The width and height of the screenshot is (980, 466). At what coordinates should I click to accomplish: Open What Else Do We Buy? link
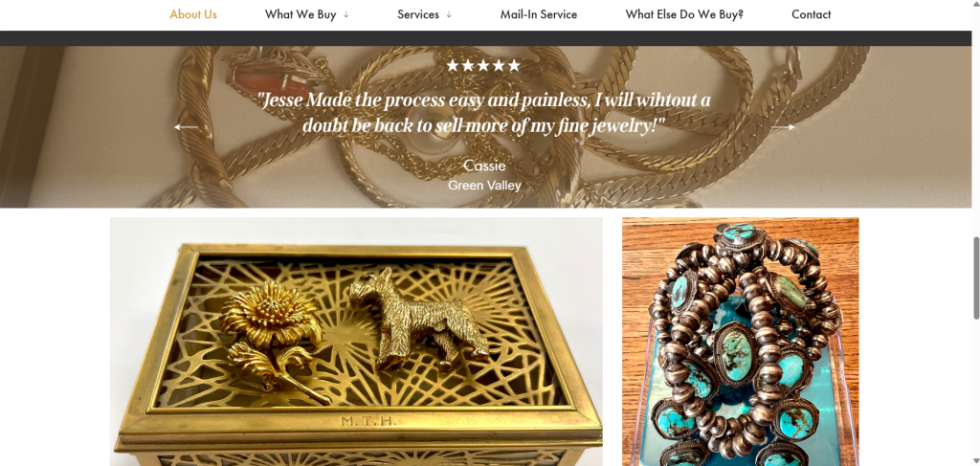coord(684,14)
